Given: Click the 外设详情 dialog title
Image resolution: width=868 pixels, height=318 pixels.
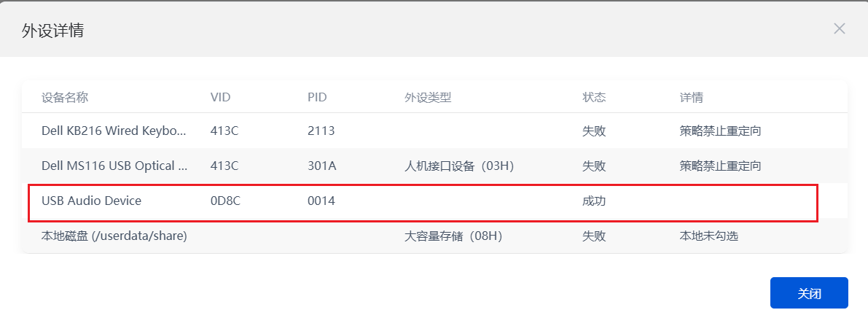Looking at the screenshot, I should coord(52,31).
